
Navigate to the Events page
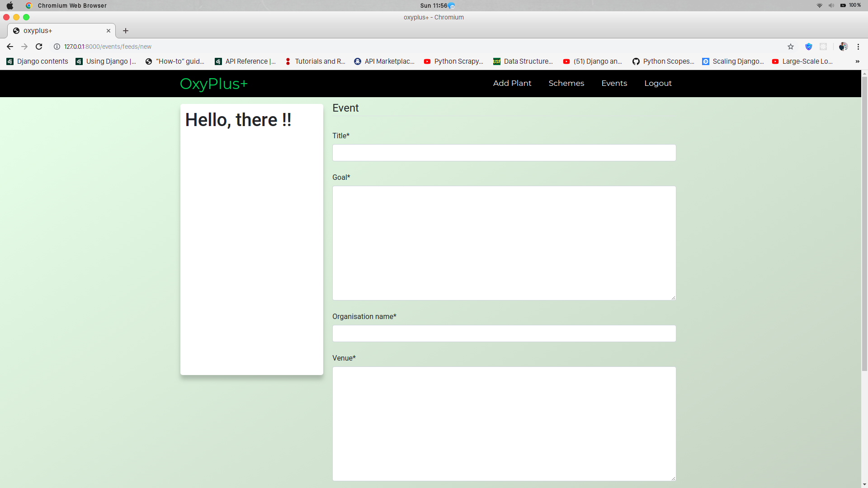coord(614,83)
